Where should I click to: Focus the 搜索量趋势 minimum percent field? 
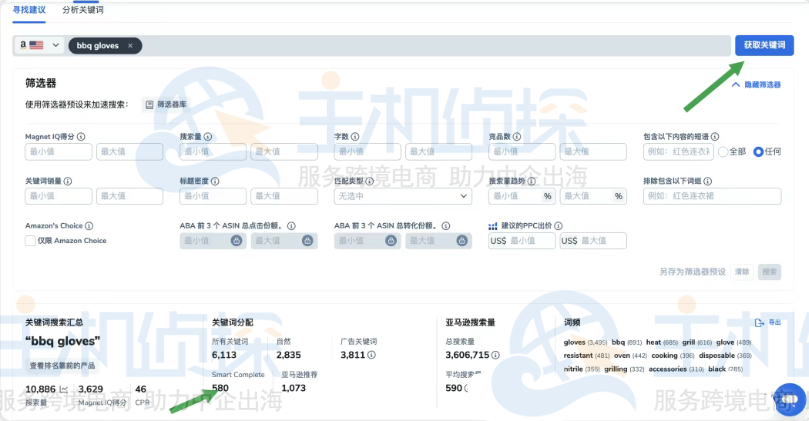[x=522, y=196]
